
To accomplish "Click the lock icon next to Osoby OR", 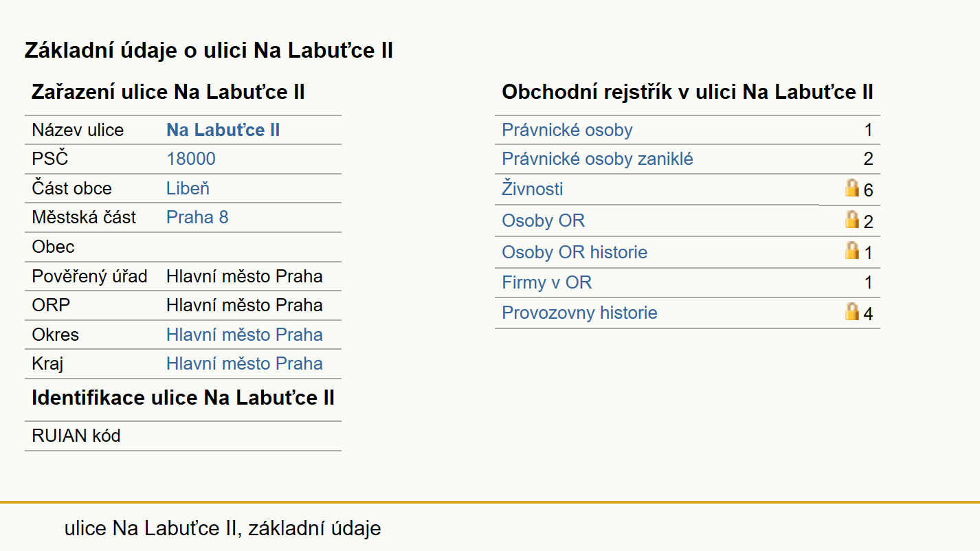I will coord(852,220).
